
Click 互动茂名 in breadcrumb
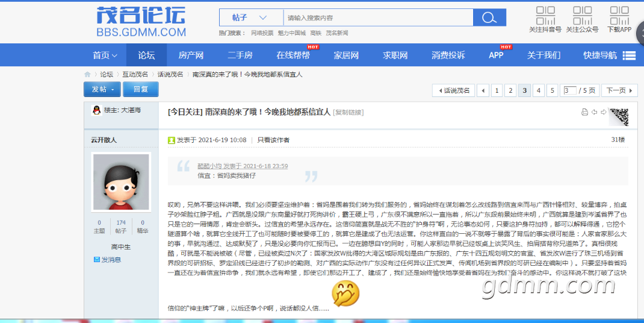pyautogui.click(x=135, y=75)
